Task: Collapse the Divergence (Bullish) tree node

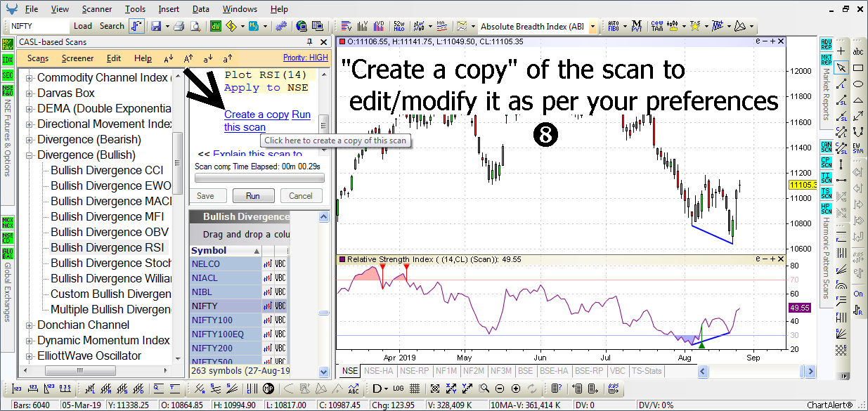Action: click(30, 155)
